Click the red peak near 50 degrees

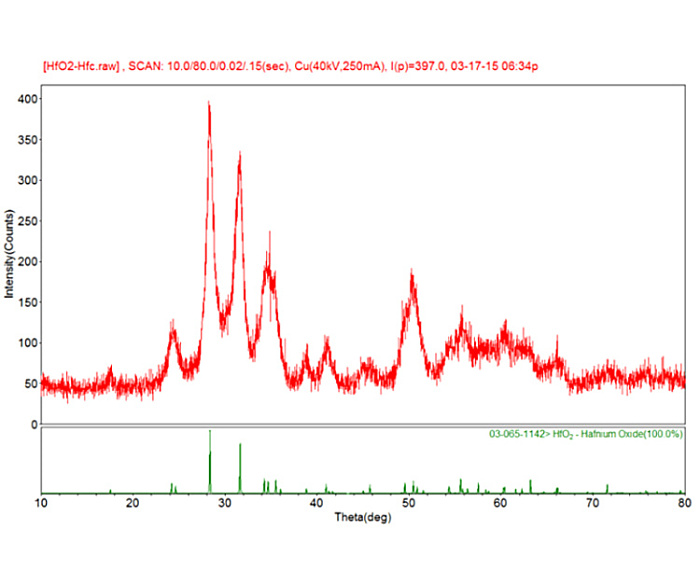pyautogui.click(x=411, y=274)
